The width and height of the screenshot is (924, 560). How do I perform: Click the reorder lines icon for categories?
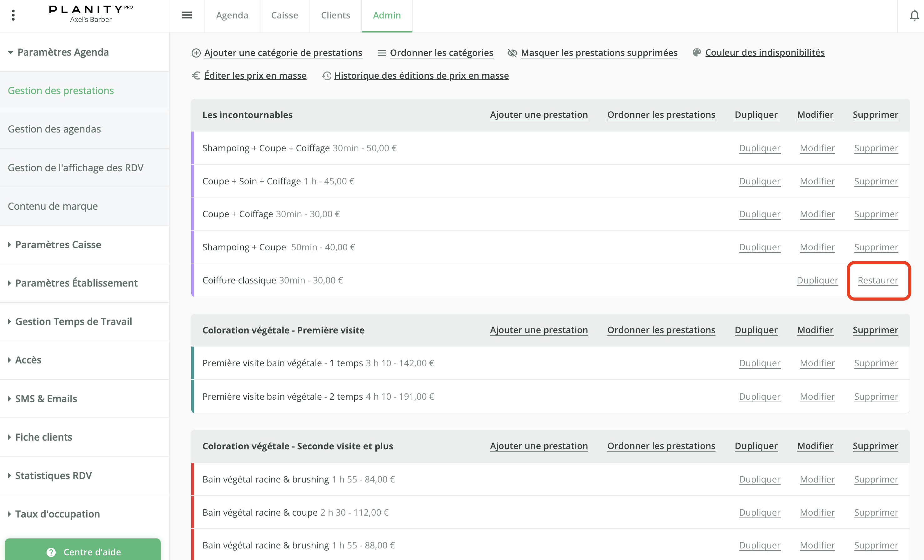(x=381, y=53)
